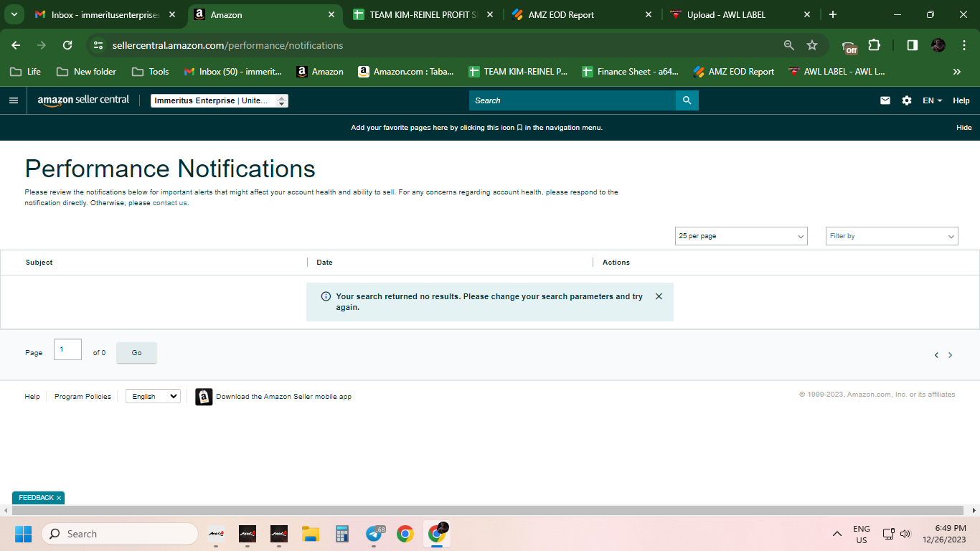Image resolution: width=980 pixels, height=551 pixels.
Task: Reload the current page
Action: point(67,45)
